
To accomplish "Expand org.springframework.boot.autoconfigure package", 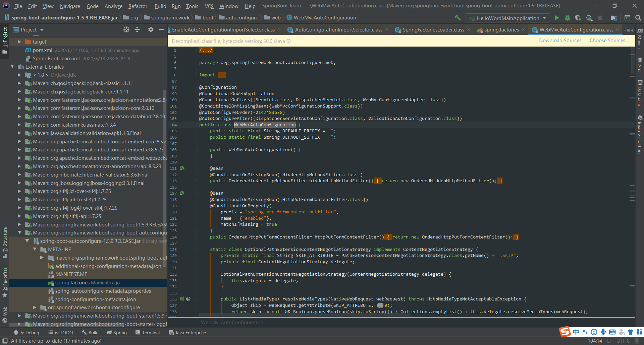I will point(35,307).
